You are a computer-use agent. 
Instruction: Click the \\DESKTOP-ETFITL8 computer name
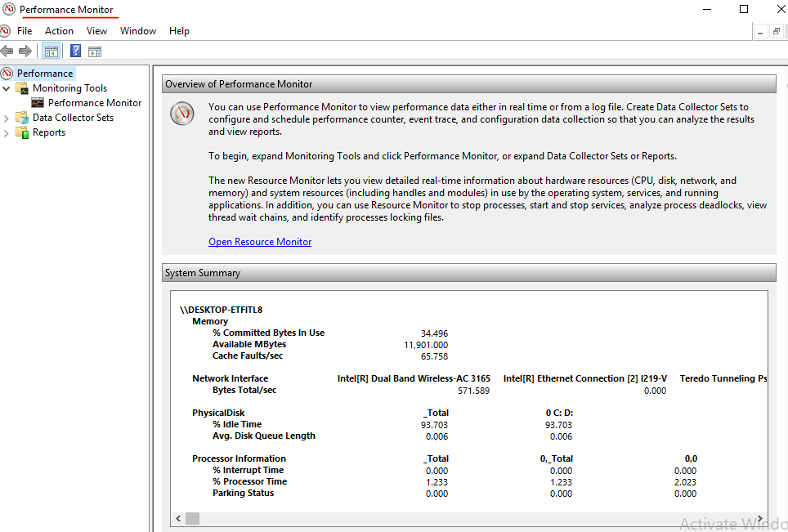click(222, 310)
